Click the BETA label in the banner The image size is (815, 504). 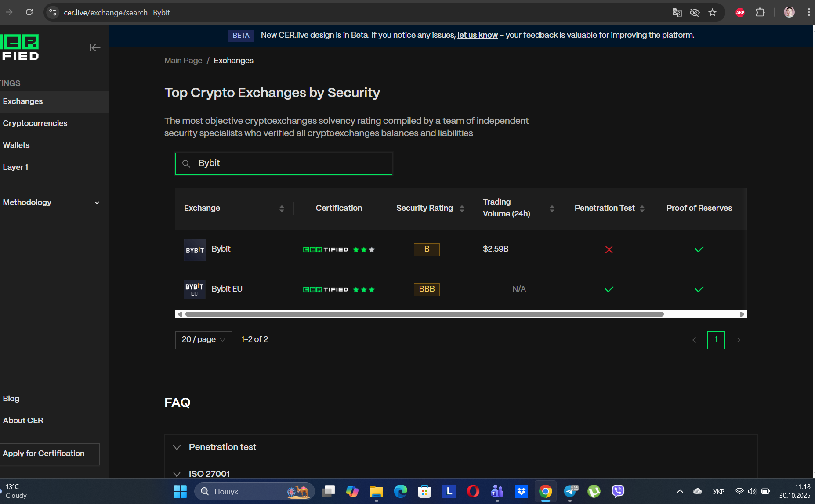(x=241, y=36)
